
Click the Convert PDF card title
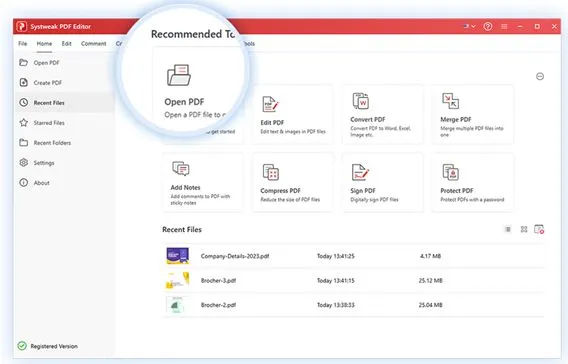click(x=368, y=119)
